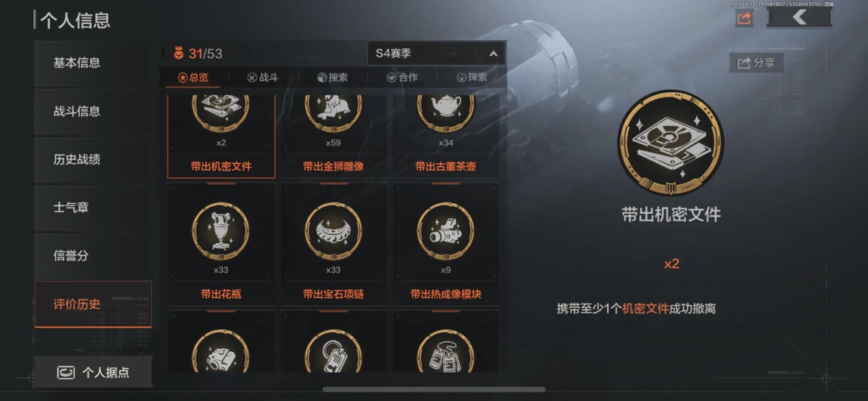Viewport: 868px width, 401px height.
Task: Select the 信誉分 sidebar entry
Action: [x=92, y=256]
